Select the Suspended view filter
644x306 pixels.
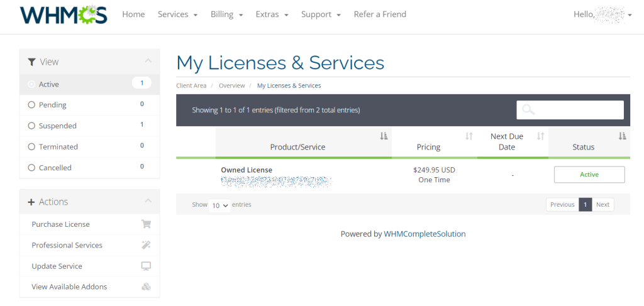point(89,126)
